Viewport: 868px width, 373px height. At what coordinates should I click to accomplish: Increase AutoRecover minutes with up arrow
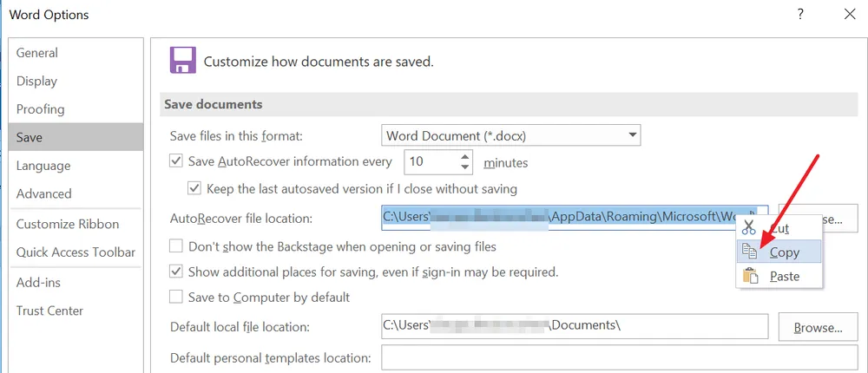click(465, 157)
